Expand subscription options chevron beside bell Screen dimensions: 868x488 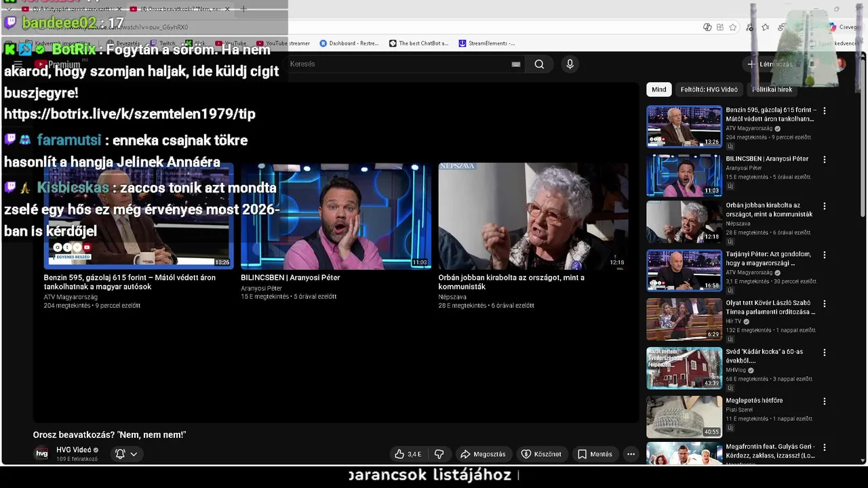(x=134, y=454)
